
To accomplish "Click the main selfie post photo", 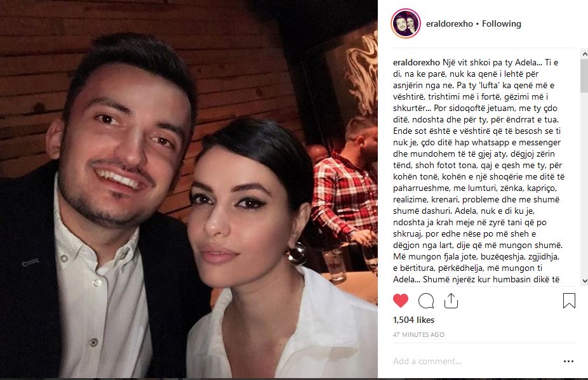I will (189, 189).
